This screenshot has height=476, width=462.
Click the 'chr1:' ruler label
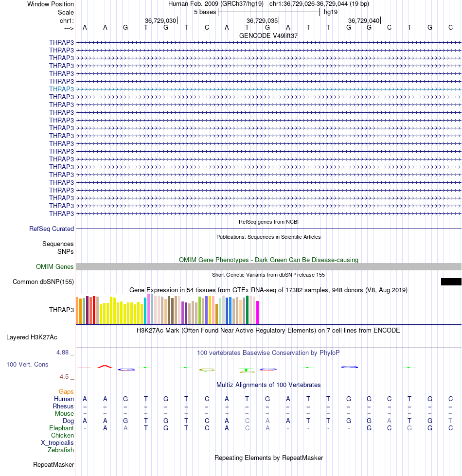tap(67, 20)
